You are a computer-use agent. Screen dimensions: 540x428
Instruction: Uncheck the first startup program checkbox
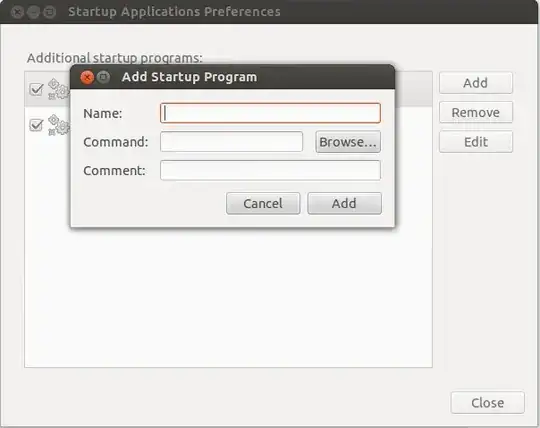(36, 89)
